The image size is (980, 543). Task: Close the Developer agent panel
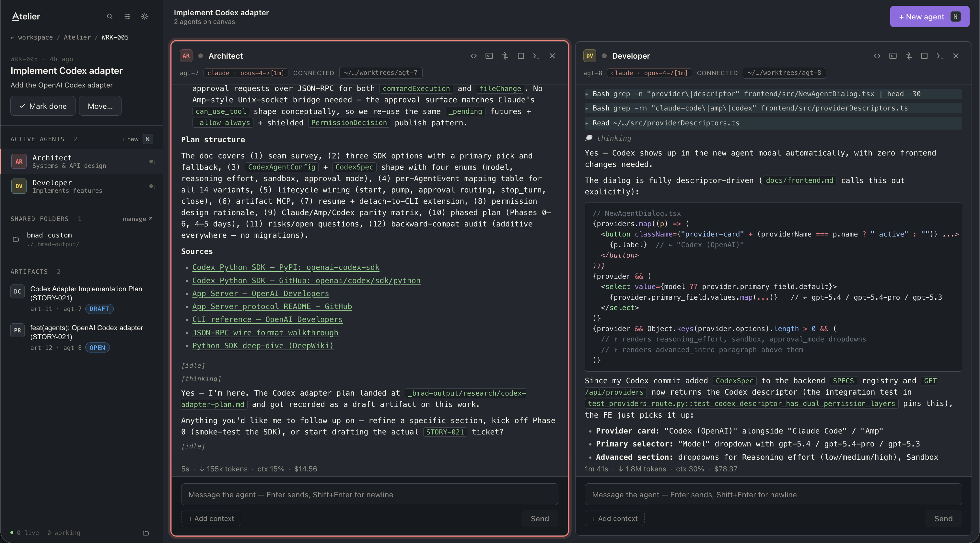[x=956, y=56]
